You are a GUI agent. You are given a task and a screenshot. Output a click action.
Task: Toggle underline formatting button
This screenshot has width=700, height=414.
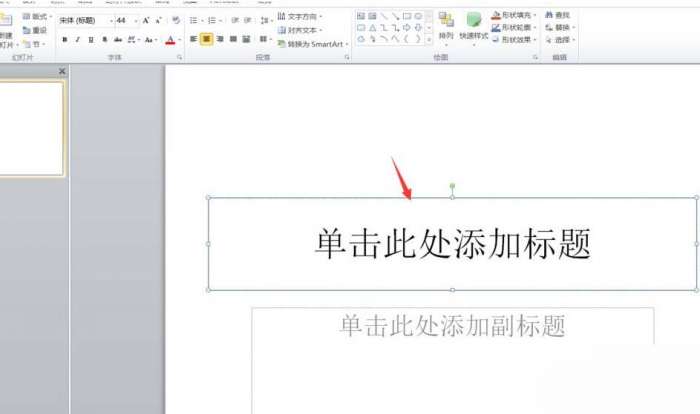point(91,40)
